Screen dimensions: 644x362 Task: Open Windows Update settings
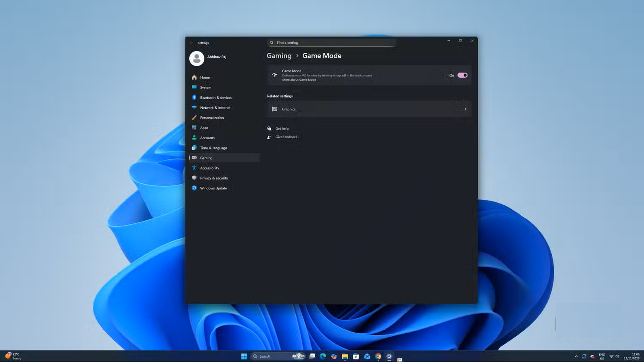pyautogui.click(x=213, y=188)
